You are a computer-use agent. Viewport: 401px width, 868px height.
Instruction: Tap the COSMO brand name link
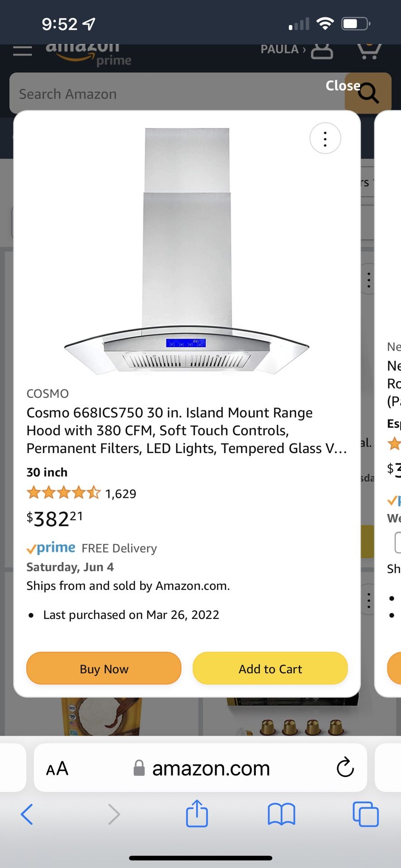click(x=47, y=394)
